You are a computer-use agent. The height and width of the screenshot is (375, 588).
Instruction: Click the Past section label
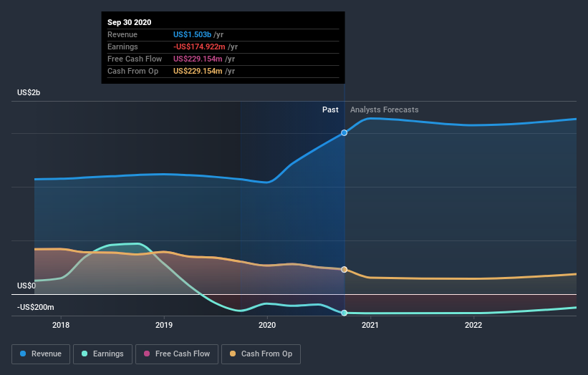tap(330, 109)
